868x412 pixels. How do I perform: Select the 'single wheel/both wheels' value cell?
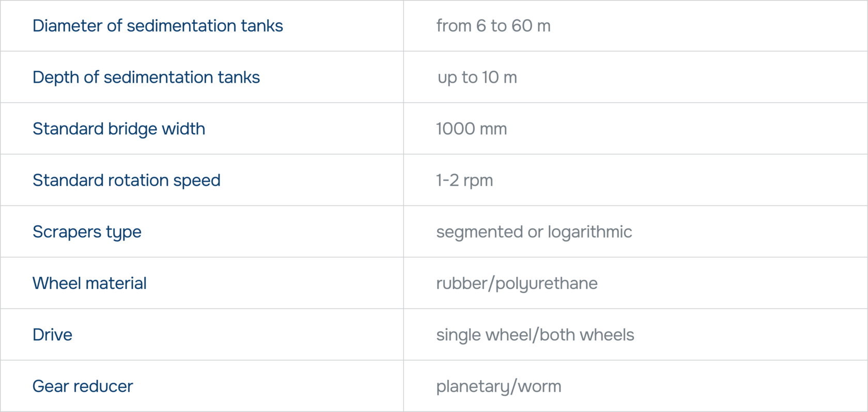pyautogui.click(x=535, y=335)
